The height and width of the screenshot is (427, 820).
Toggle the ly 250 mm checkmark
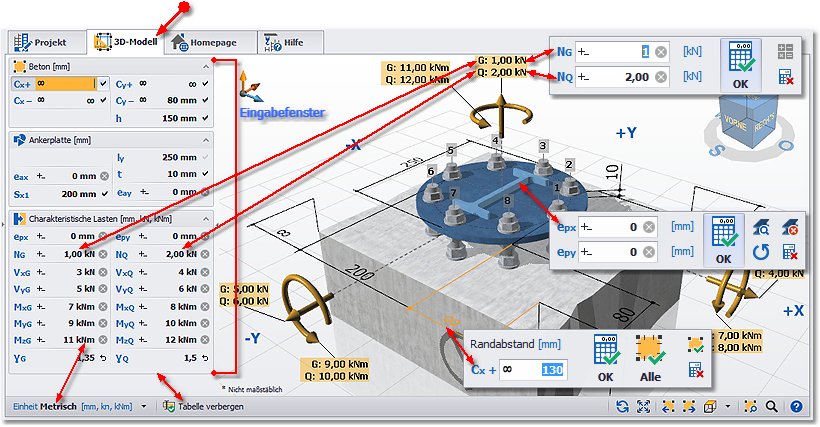click(x=205, y=157)
